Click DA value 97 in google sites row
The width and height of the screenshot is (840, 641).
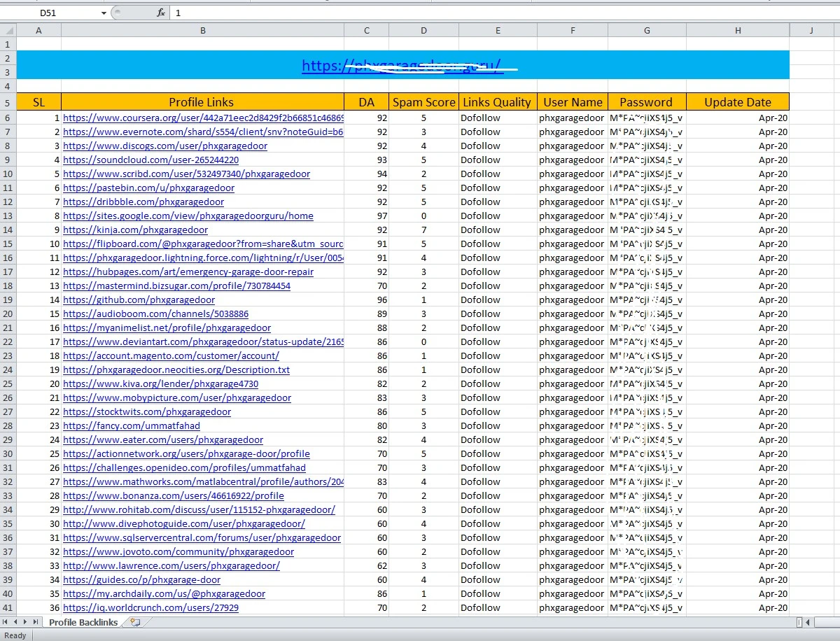point(367,216)
